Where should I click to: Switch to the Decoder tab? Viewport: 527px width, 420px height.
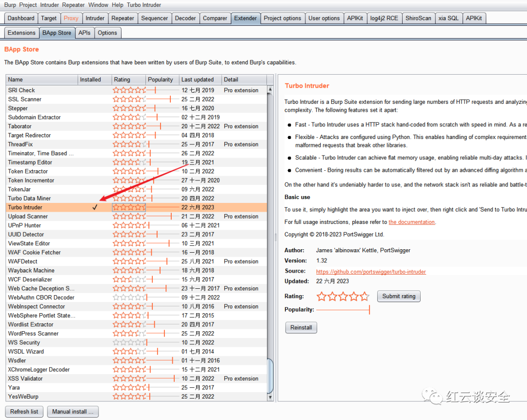click(x=185, y=18)
